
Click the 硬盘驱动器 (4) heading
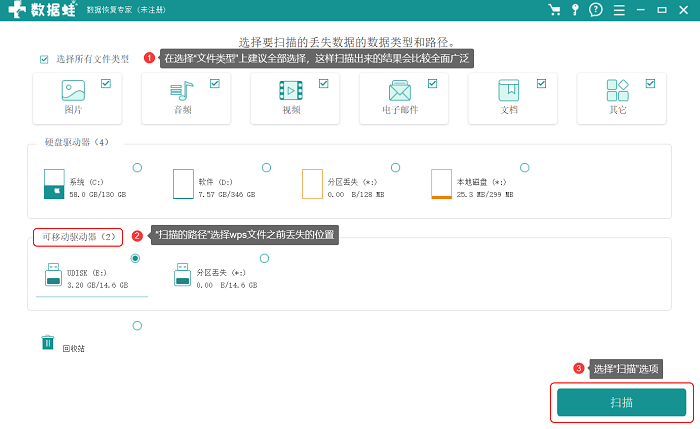click(x=76, y=142)
